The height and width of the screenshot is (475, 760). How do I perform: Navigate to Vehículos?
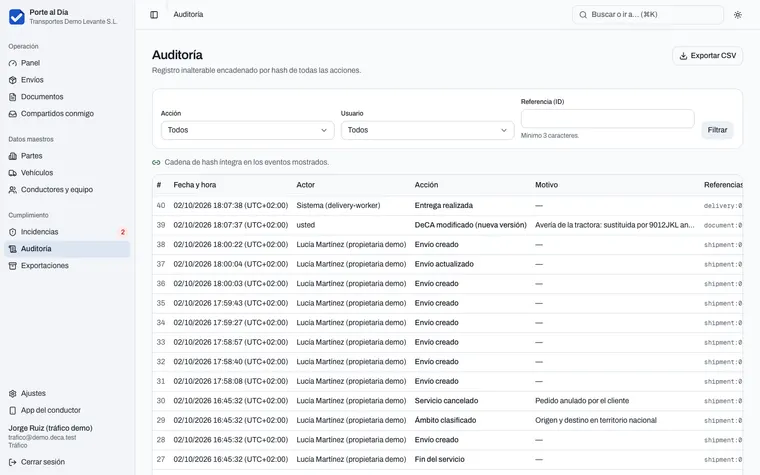tap(67, 173)
